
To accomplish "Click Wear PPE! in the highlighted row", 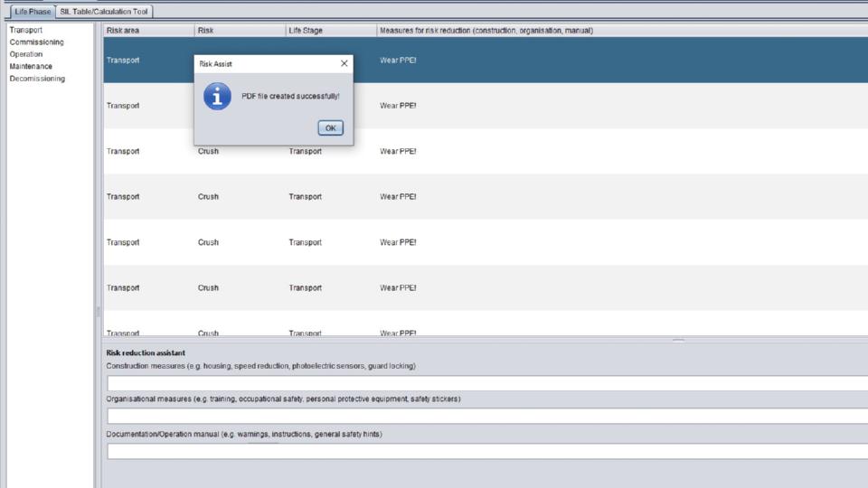I will tap(398, 60).
